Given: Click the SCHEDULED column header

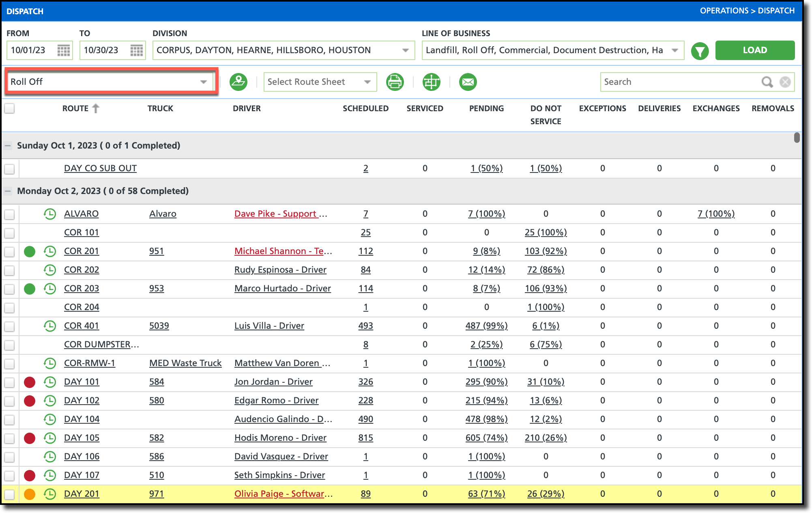Looking at the screenshot, I should click(x=365, y=108).
